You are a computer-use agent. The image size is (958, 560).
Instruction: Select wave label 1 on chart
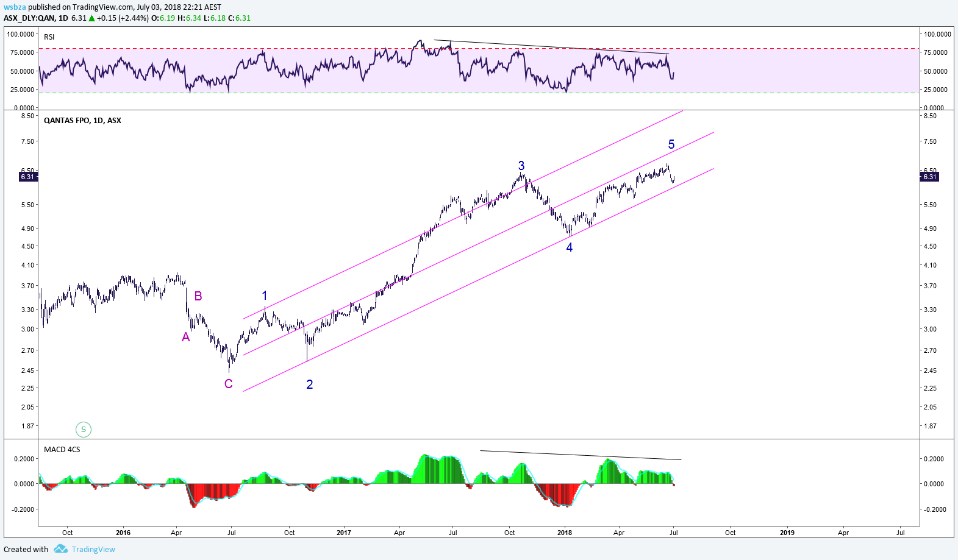265,296
